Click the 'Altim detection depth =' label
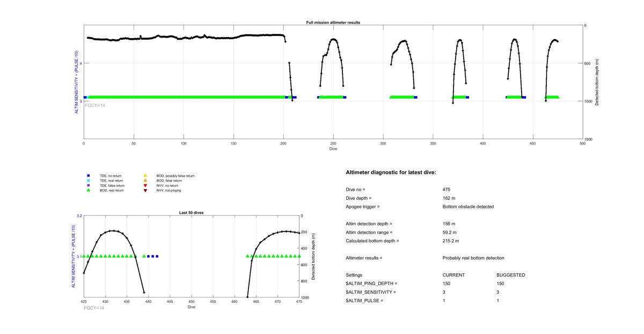This screenshot has width=644, height=334. point(369,224)
